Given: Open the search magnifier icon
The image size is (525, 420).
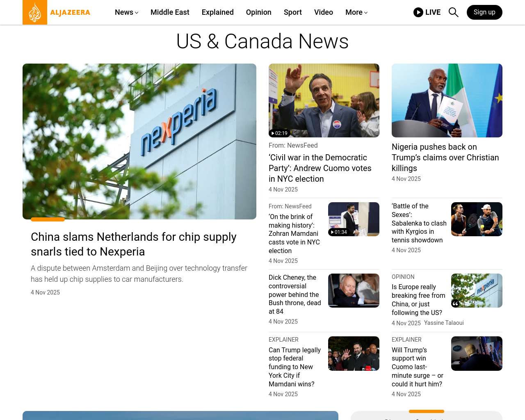Looking at the screenshot, I should point(453,12).
